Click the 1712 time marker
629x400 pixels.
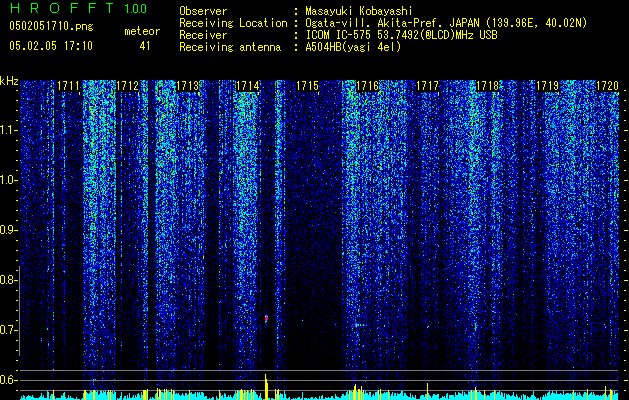coord(128,86)
